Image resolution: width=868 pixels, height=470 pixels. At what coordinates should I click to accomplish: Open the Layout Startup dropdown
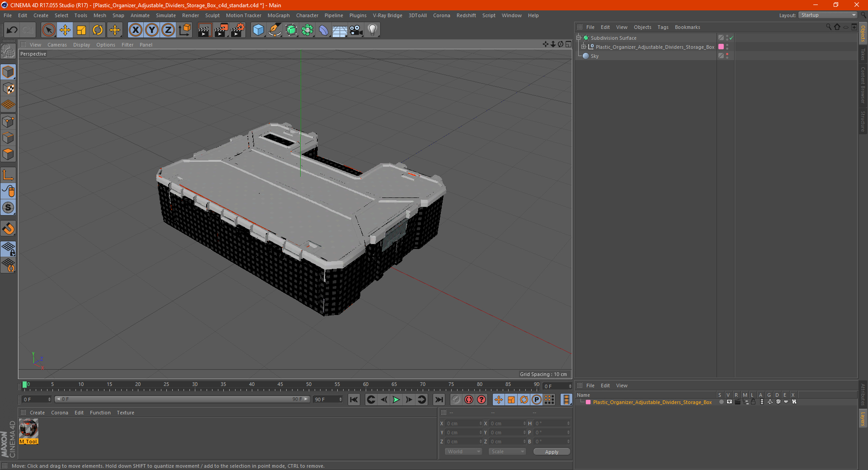click(x=828, y=15)
